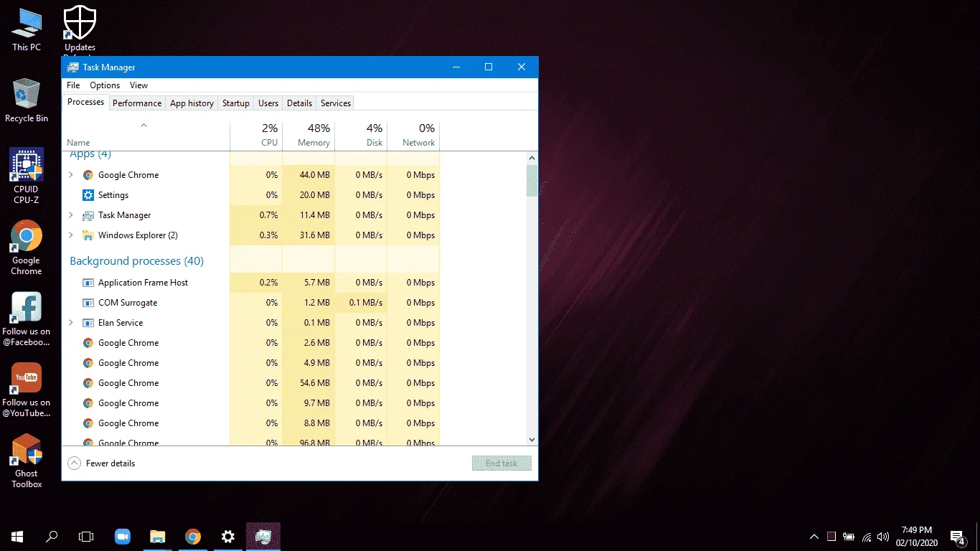Sort processes by Network column
The width and height of the screenshot is (980, 551).
pyautogui.click(x=413, y=136)
